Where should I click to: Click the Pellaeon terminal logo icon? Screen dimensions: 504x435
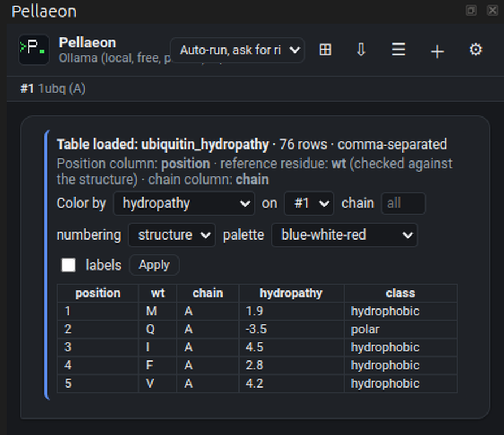34,50
